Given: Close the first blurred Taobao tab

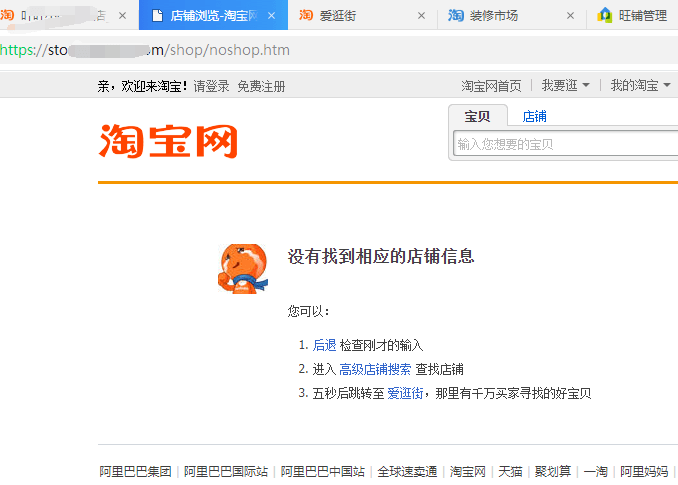Looking at the screenshot, I should 122,16.
